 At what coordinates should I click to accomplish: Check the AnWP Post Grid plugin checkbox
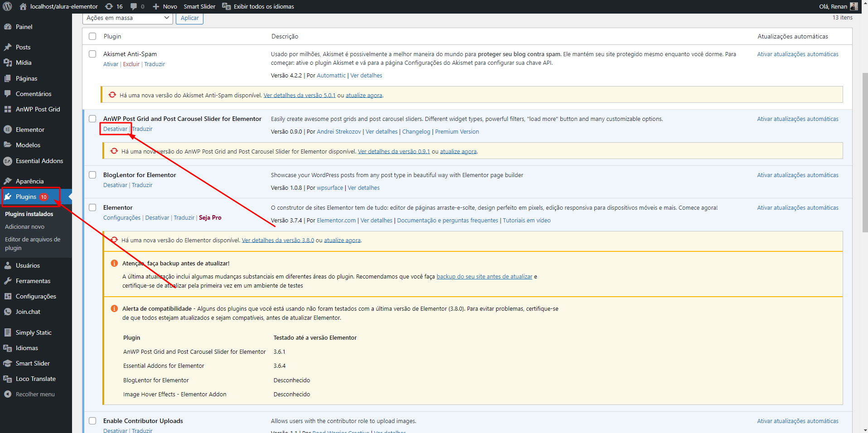click(x=92, y=119)
